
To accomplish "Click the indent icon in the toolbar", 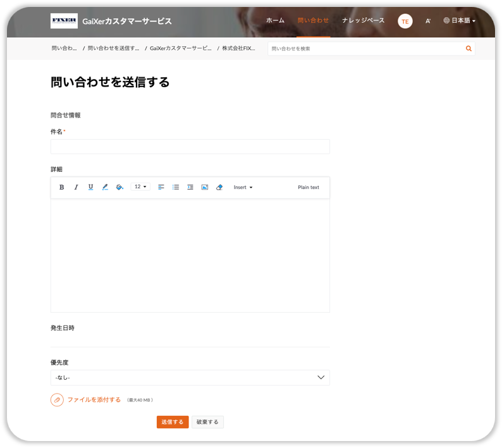I will coord(190,187).
